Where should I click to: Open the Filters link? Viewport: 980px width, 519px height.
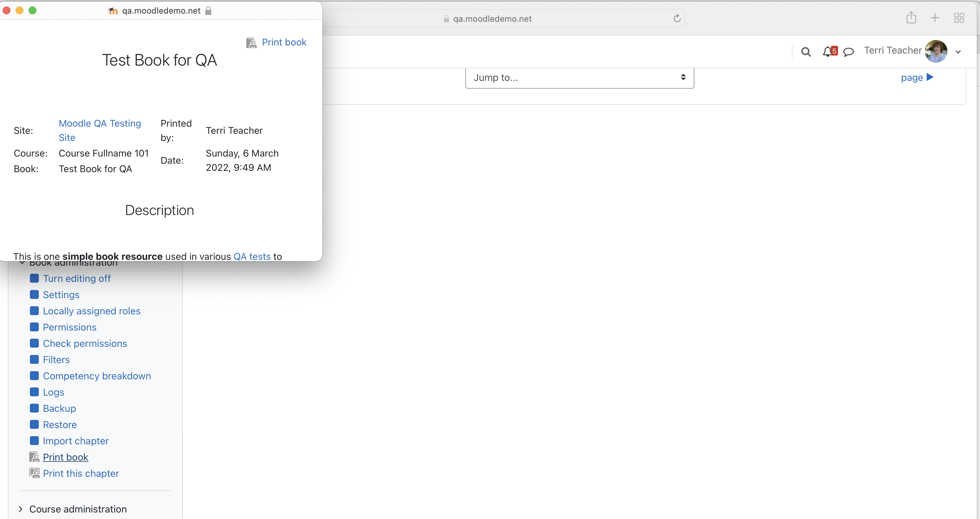coord(56,360)
